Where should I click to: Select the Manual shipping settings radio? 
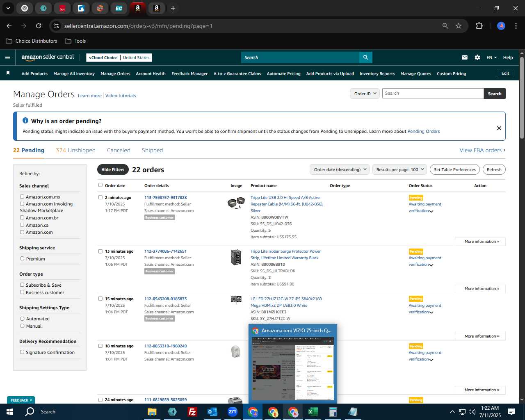point(22,326)
